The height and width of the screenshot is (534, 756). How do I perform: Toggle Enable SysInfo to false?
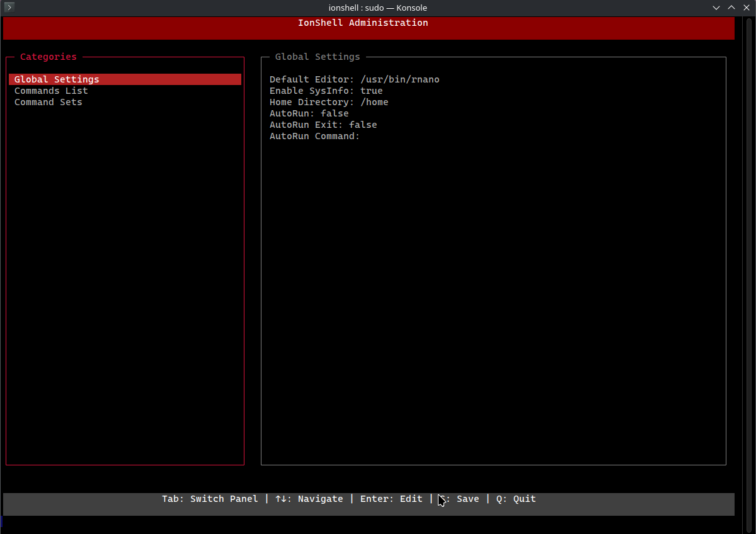326,90
